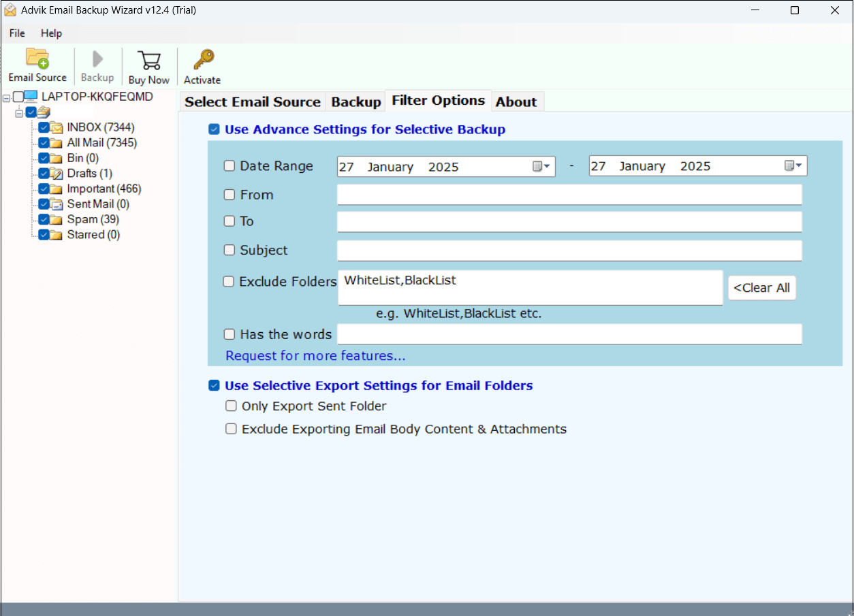Select the Filter Options tab
Screen dimensions: 854x616
click(x=439, y=101)
